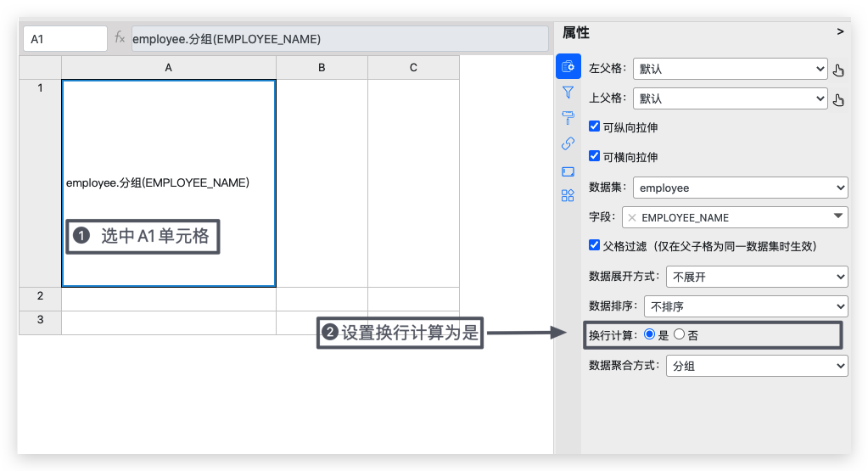Select row 3 header
This screenshot has height=471, width=868.
pyautogui.click(x=41, y=322)
